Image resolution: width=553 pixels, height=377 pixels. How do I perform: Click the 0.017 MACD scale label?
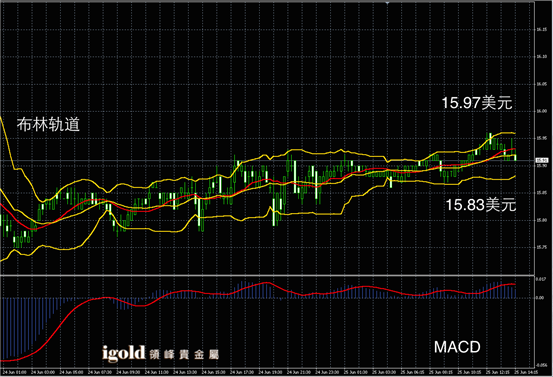pos(540,279)
